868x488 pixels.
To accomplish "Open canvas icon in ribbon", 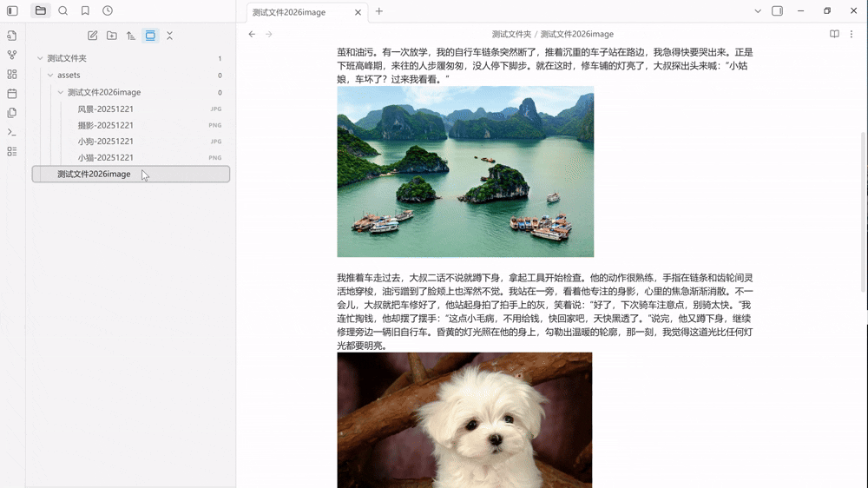I will (11, 74).
